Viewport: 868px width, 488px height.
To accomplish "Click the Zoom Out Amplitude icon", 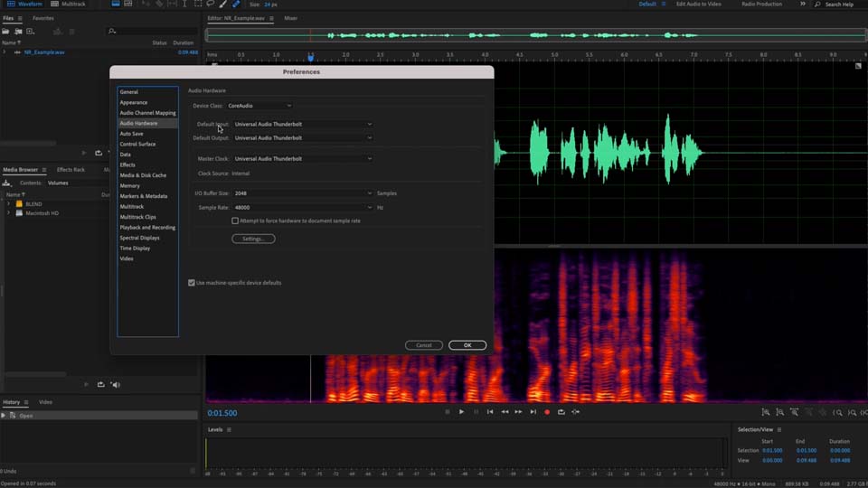I will coord(780,412).
